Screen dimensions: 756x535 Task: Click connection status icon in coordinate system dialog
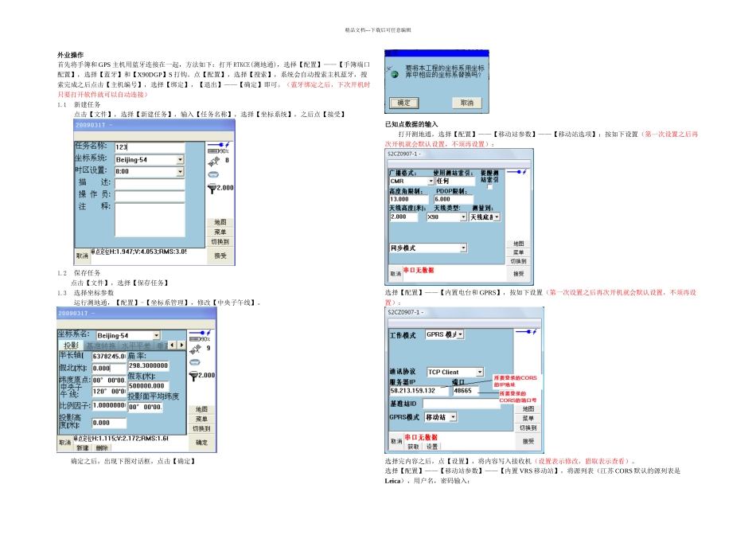(x=200, y=333)
